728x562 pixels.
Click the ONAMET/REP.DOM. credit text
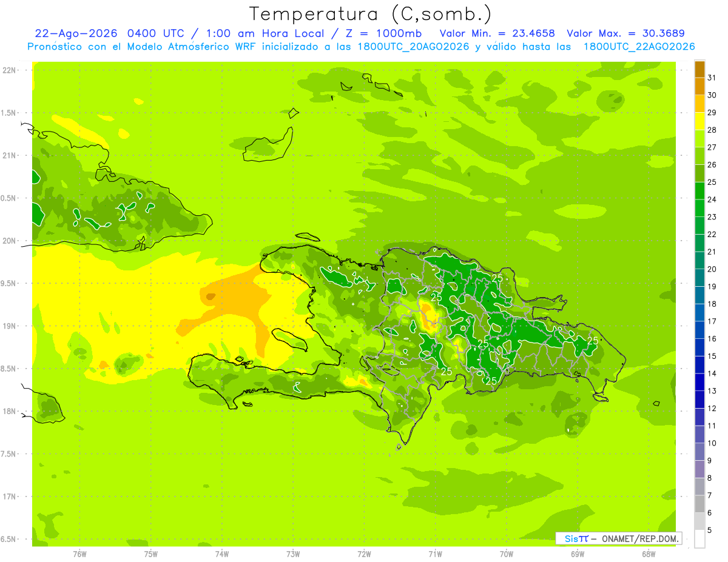click(x=640, y=538)
